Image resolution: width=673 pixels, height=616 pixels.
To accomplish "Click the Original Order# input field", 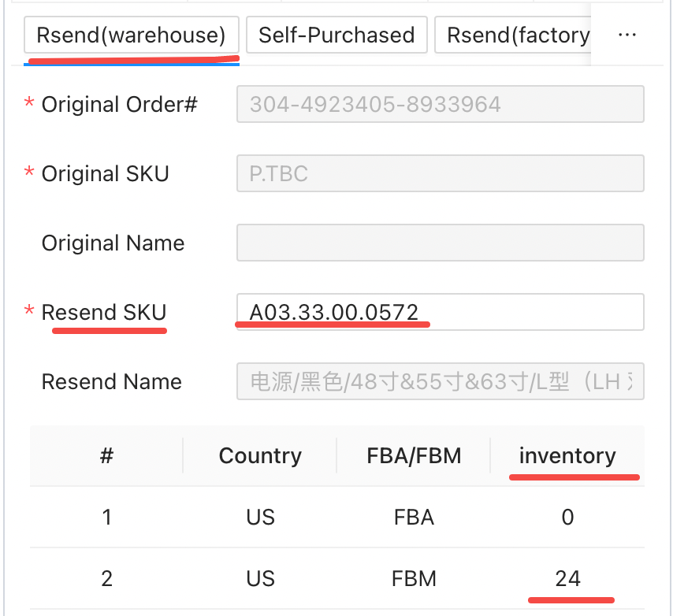I will point(440,104).
